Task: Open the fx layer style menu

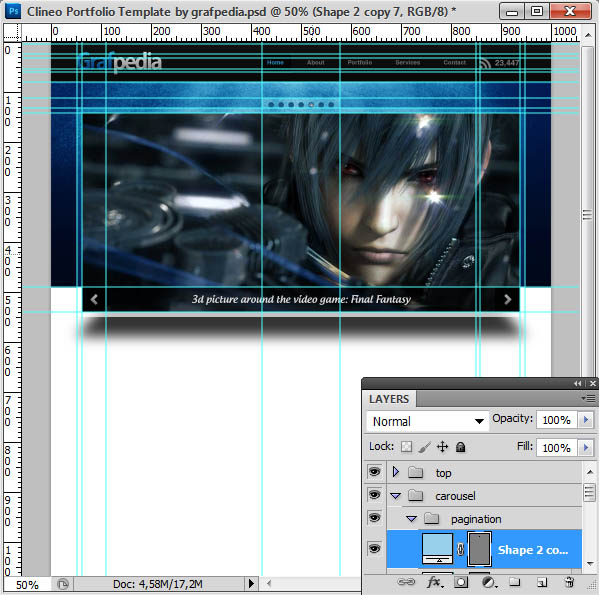Action: pyautogui.click(x=435, y=582)
